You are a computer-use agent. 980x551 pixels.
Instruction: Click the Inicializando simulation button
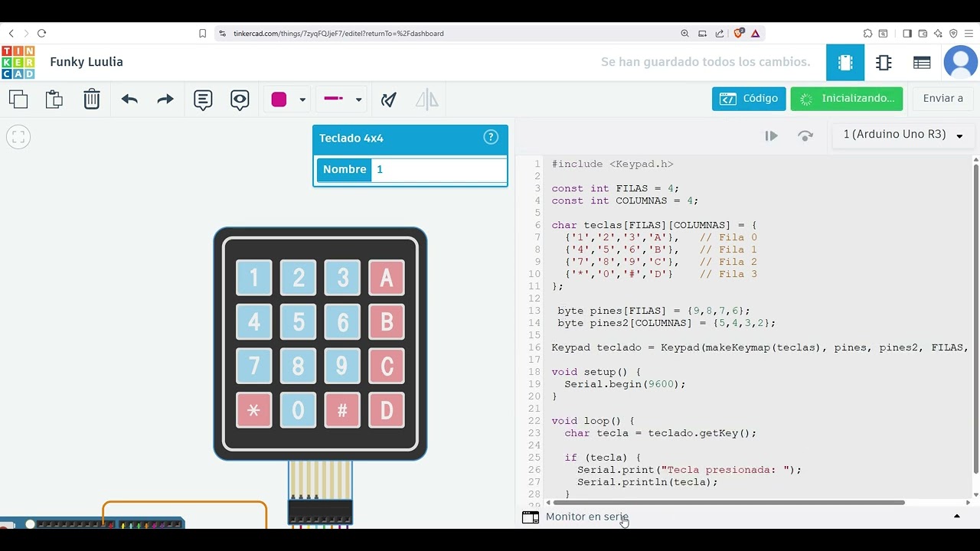[847, 99]
